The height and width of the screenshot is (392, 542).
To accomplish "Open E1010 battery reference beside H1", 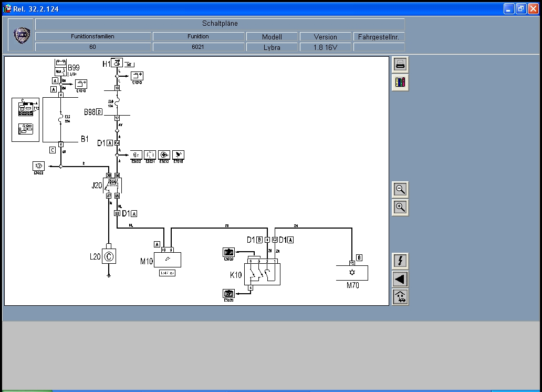I will point(137,76).
